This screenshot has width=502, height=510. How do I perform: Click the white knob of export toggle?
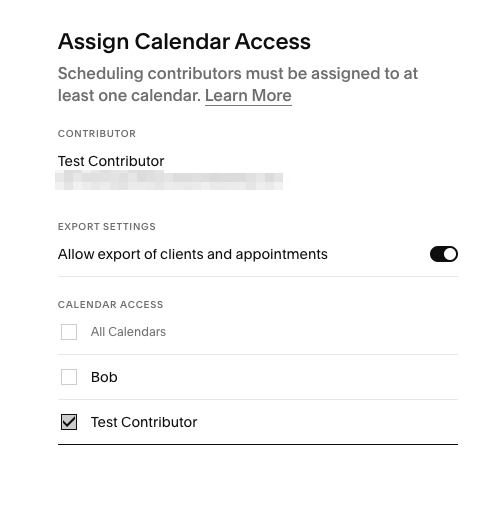[450, 254]
